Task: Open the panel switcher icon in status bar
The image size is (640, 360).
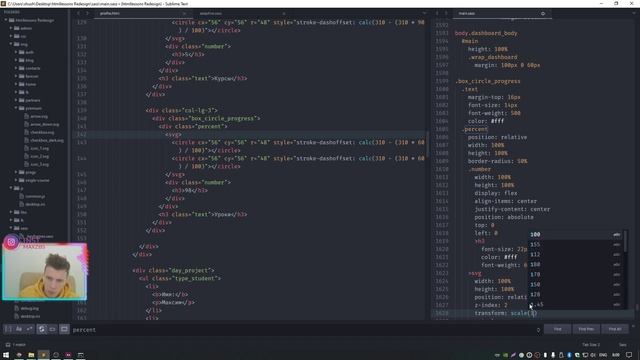Action: point(8,345)
